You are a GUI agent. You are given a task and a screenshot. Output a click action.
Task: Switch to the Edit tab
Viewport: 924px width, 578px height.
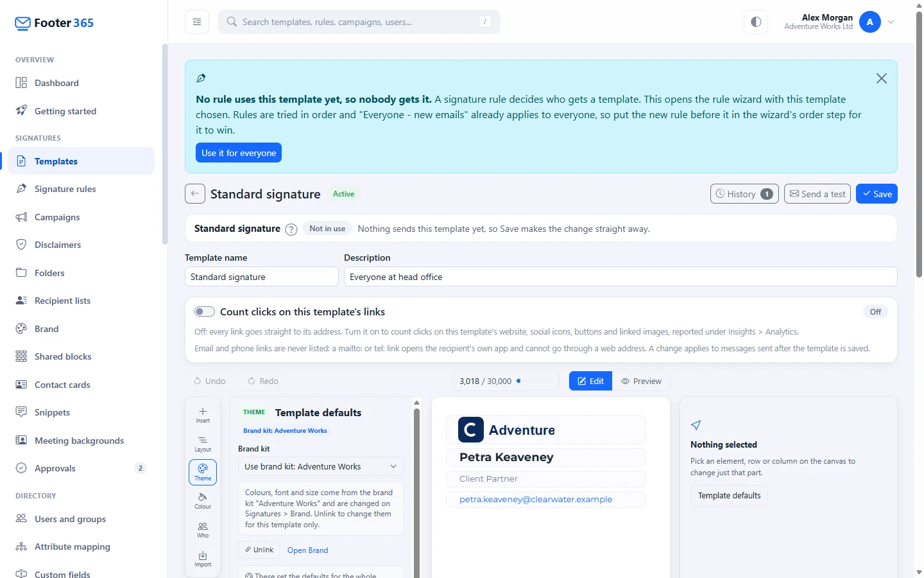pyautogui.click(x=590, y=381)
